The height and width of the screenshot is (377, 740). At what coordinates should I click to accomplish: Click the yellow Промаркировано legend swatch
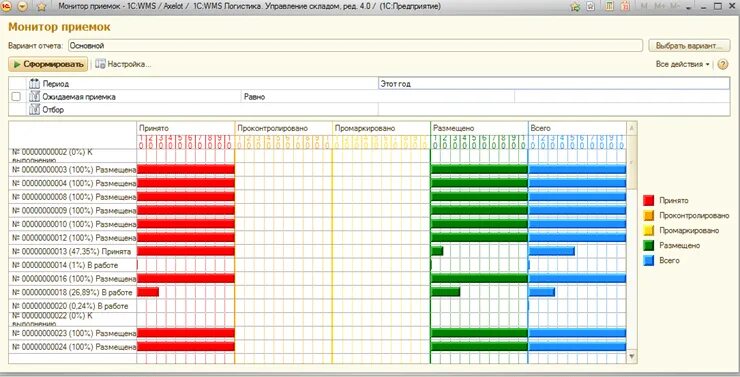pos(649,231)
